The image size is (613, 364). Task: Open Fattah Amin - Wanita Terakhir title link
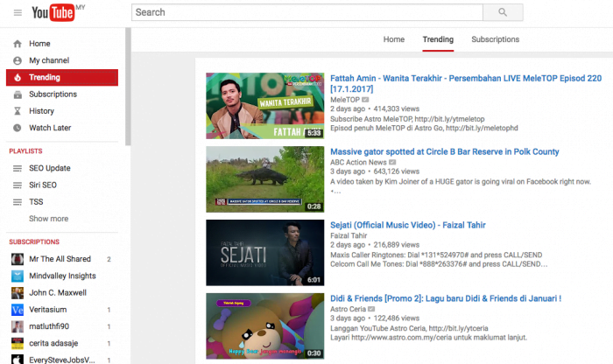[466, 84]
